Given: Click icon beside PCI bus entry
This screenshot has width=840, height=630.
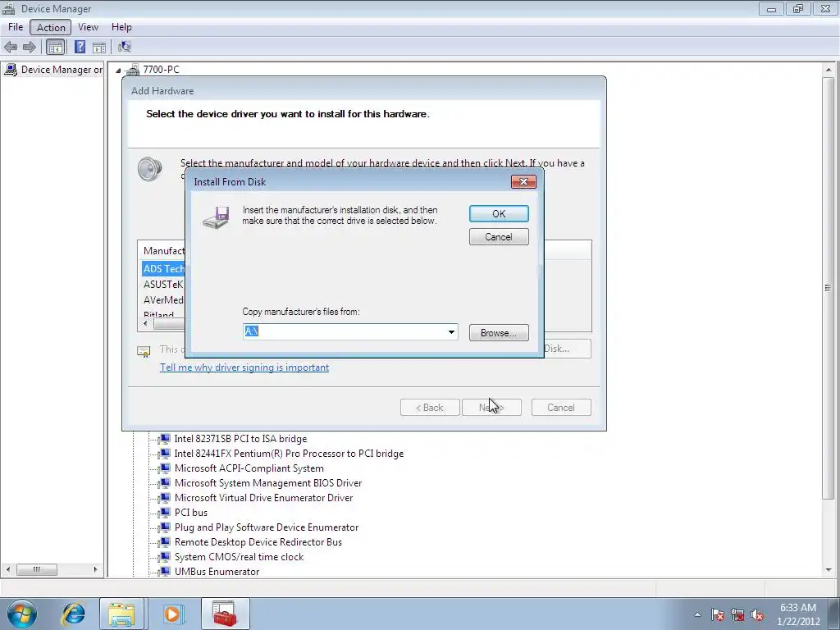Looking at the screenshot, I should click(165, 513).
